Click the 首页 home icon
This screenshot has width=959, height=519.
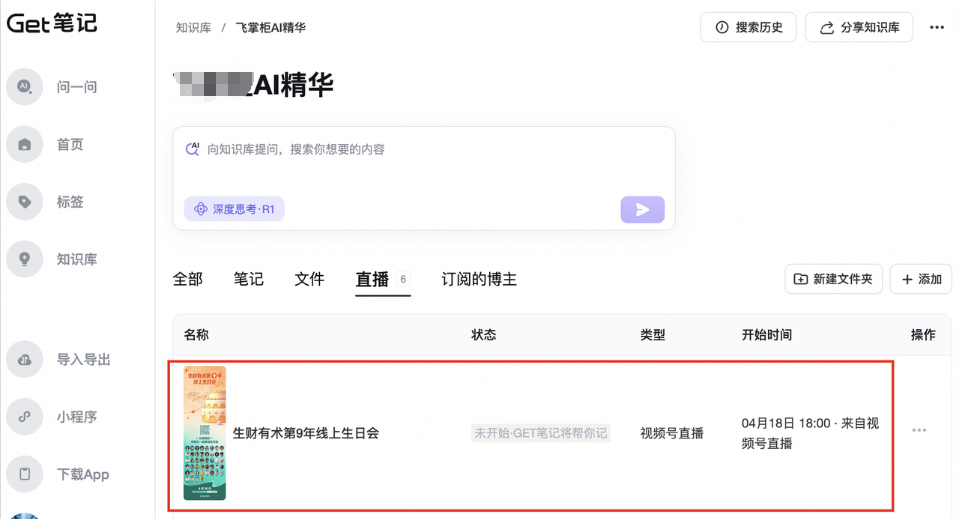[x=24, y=144]
